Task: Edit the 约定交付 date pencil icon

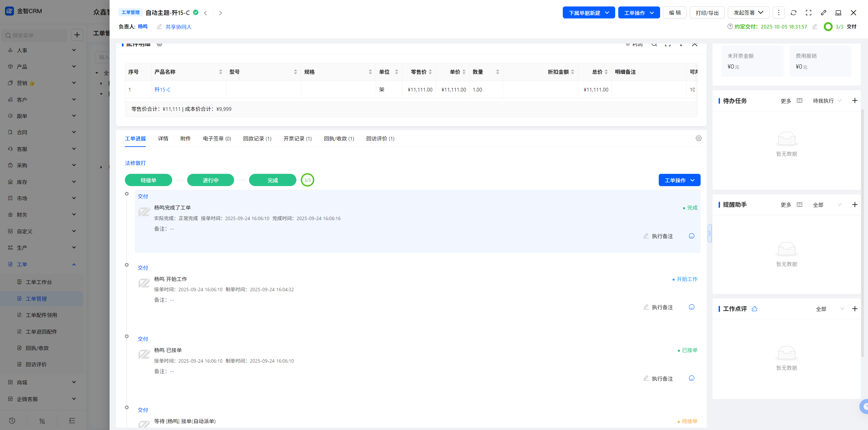Action: click(x=815, y=27)
